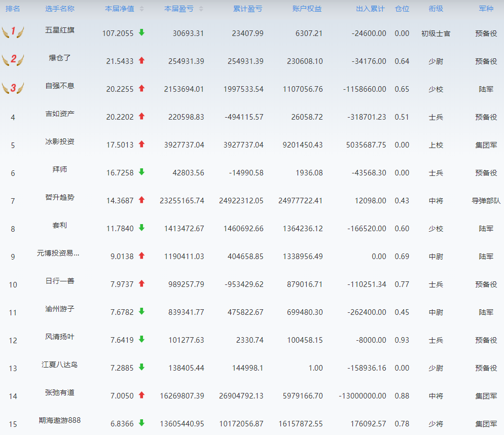Sort by 本届盈亏 using its sort arrows
The width and height of the screenshot is (504, 435).
point(201,9)
